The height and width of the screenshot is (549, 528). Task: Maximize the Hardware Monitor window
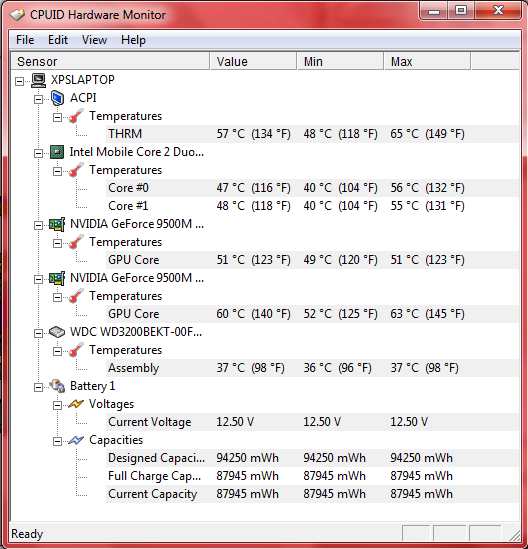click(461, 11)
